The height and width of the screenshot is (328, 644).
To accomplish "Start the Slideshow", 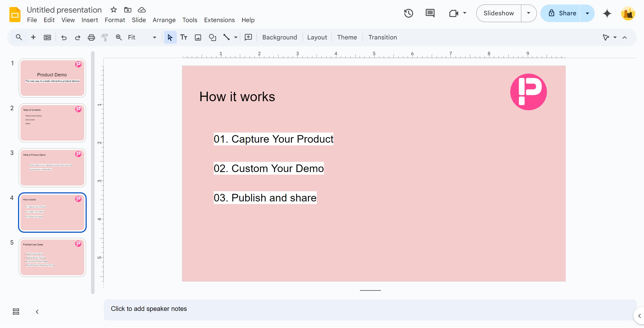I will click(x=499, y=13).
